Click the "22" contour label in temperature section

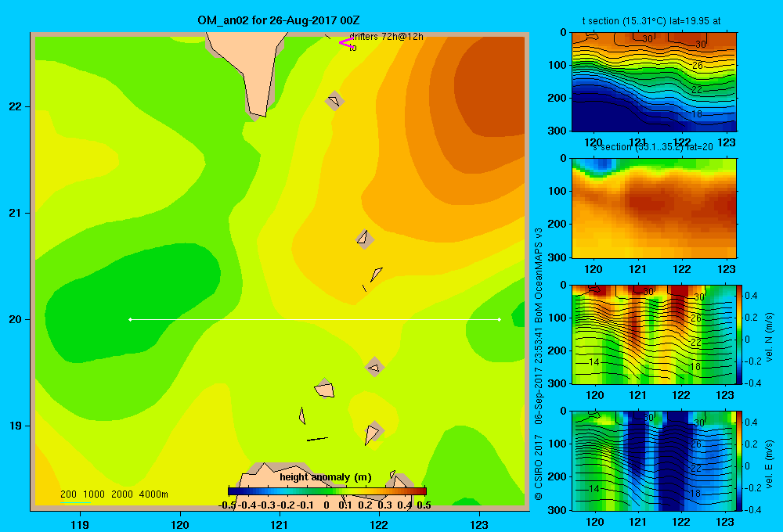coord(697,90)
